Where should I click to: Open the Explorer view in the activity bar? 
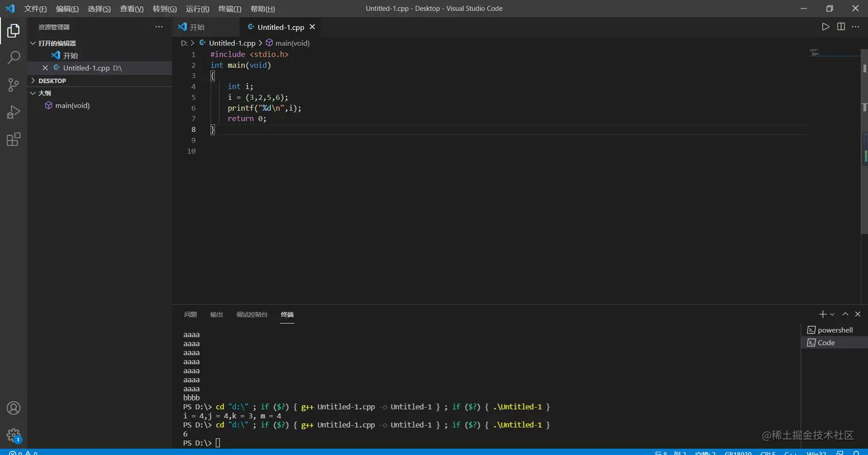(x=13, y=30)
